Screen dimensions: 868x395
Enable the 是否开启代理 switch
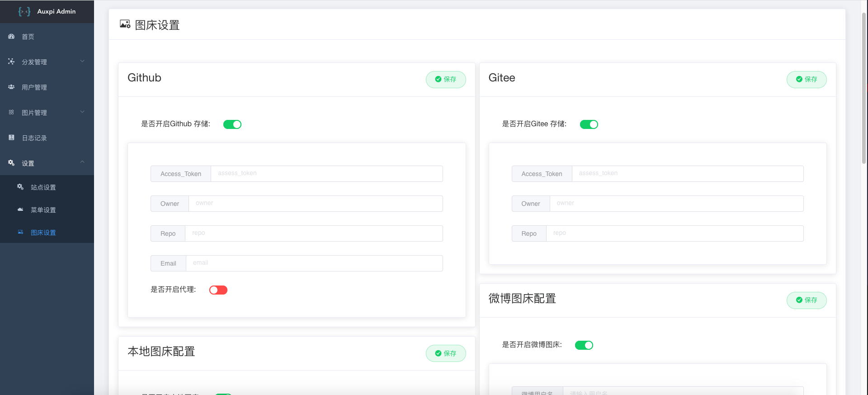tap(218, 290)
